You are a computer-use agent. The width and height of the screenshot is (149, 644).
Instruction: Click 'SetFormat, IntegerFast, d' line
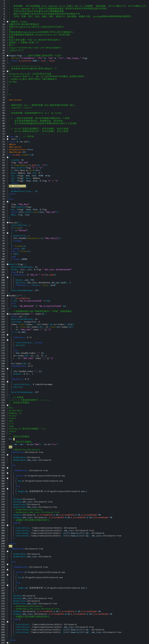point(25,322)
